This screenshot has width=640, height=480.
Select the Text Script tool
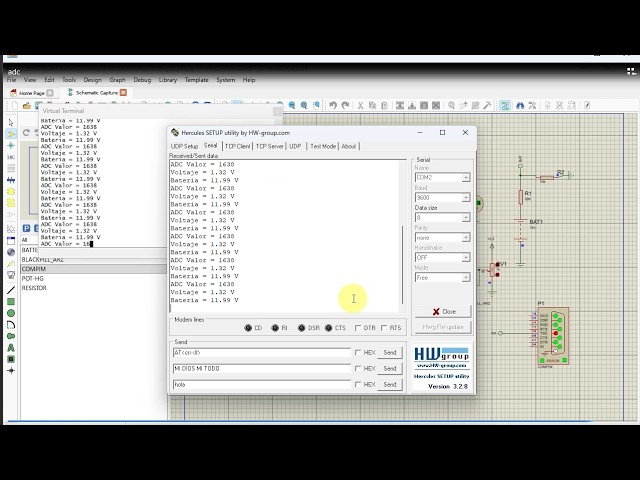tap(11, 169)
